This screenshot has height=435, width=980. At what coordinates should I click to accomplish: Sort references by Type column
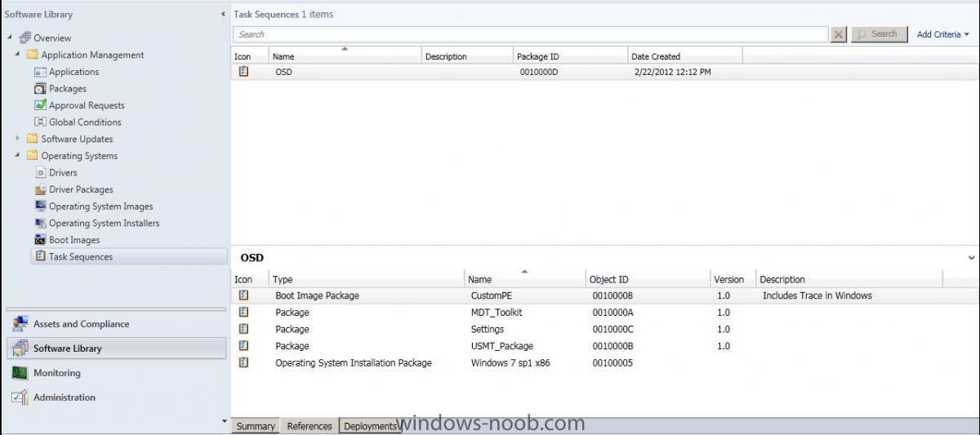pos(367,279)
